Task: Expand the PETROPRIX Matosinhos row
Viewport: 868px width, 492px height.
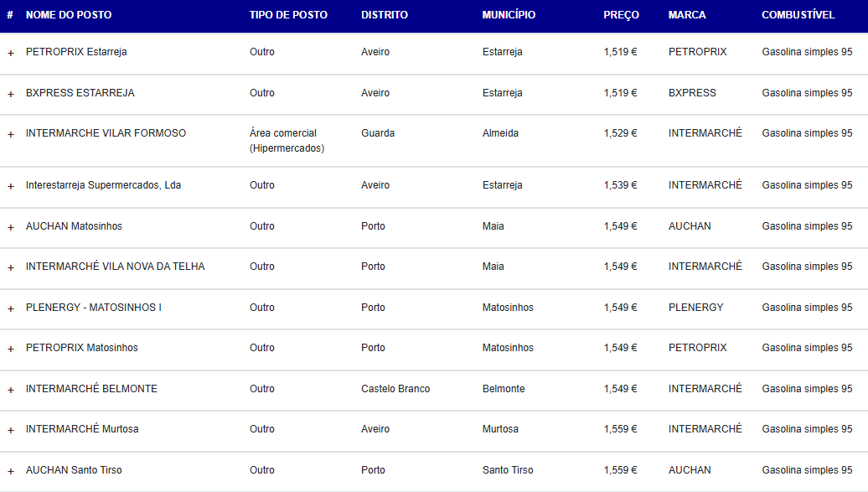Action: coord(11,349)
